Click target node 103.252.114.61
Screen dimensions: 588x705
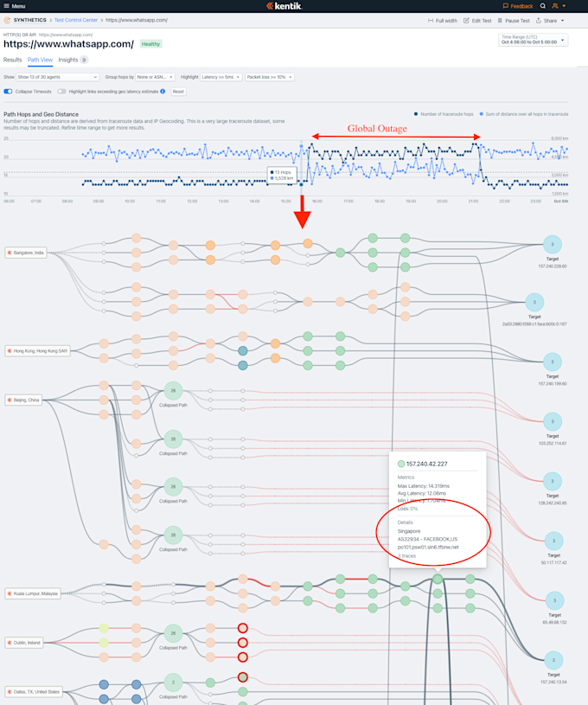click(x=553, y=422)
